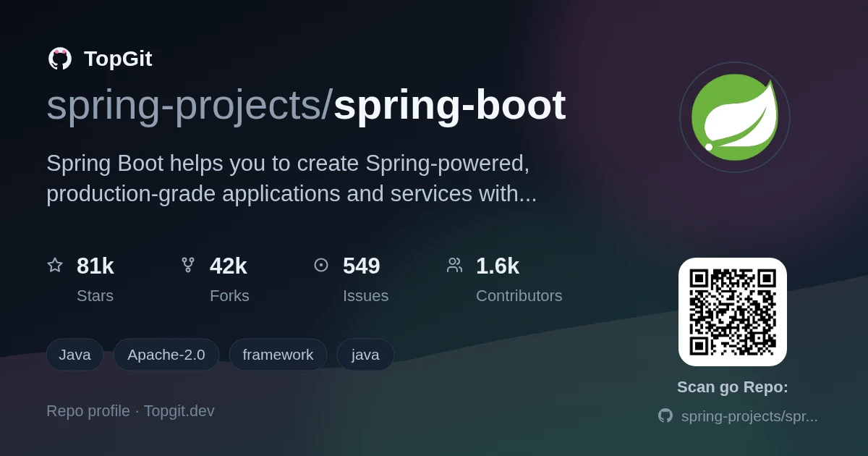Click the TopGit cat logo icon
868x456 pixels.
pos(60,59)
